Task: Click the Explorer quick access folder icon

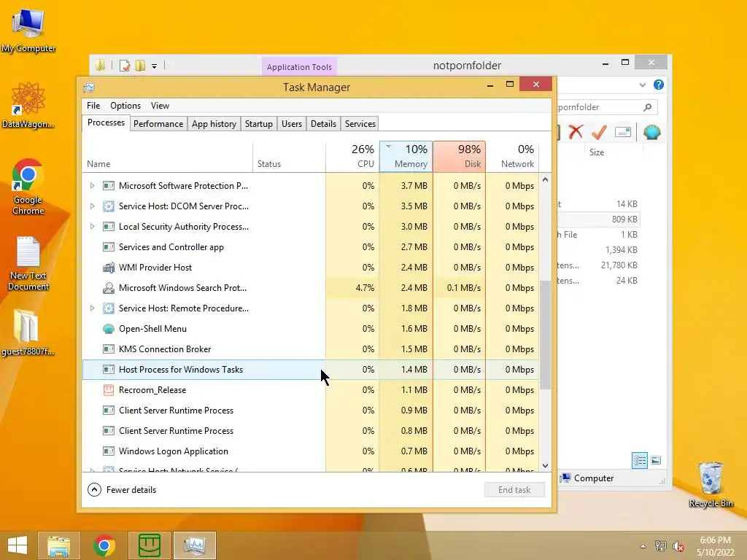Action: pos(101,65)
